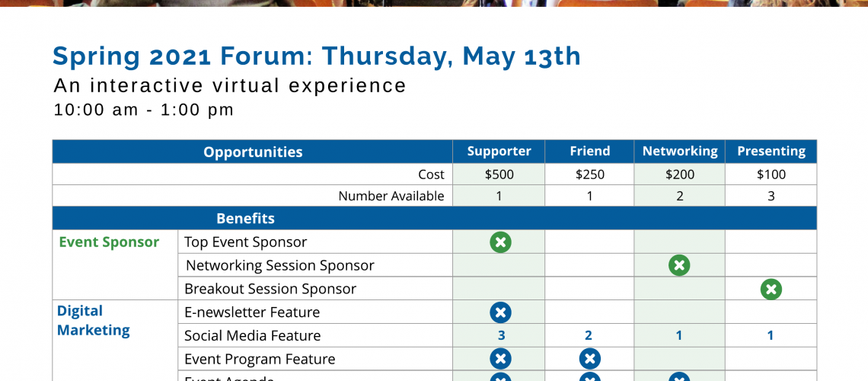Click Friend's blue X for Event Program Feature
Image resolution: width=868 pixels, height=381 pixels.
589,359
